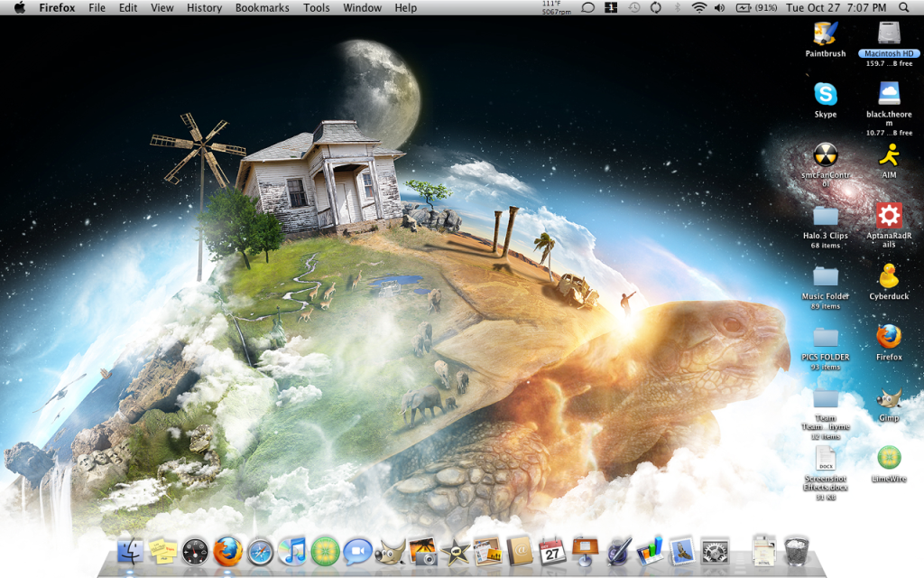Open iMovie star icon in the Dock
This screenshot has width=924, height=578.
pyautogui.click(x=455, y=552)
